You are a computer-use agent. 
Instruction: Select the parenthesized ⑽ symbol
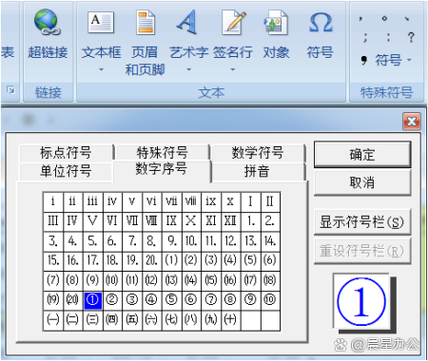112,280
